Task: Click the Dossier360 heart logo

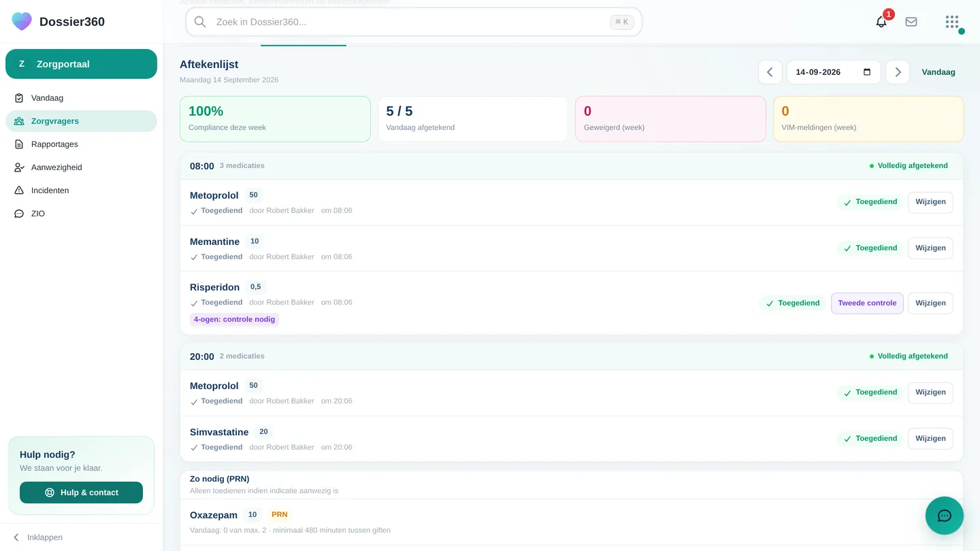Action: pyautogui.click(x=22, y=21)
